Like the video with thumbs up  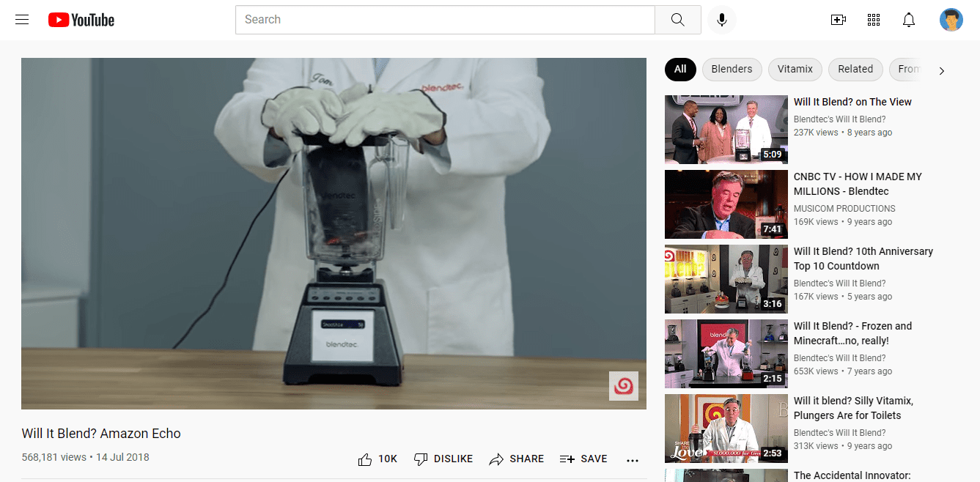point(365,459)
